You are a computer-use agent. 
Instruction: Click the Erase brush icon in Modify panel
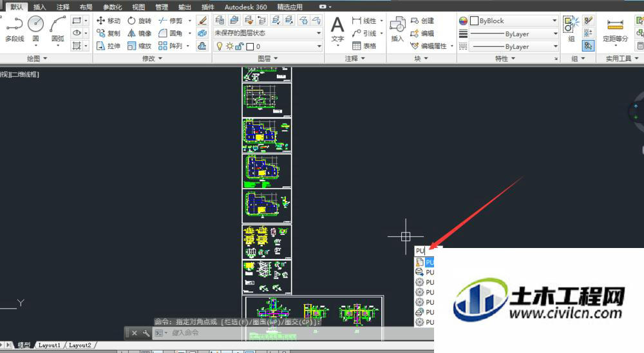pyautogui.click(x=202, y=21)
